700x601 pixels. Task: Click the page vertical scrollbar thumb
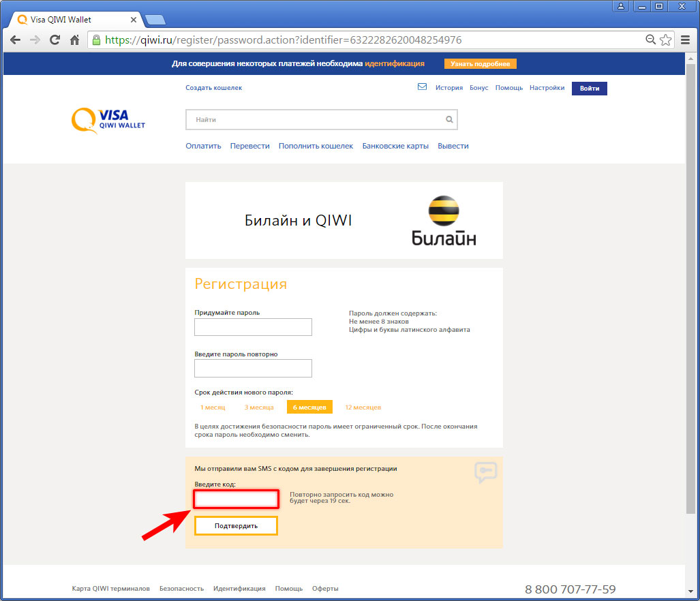pos(690,288)
